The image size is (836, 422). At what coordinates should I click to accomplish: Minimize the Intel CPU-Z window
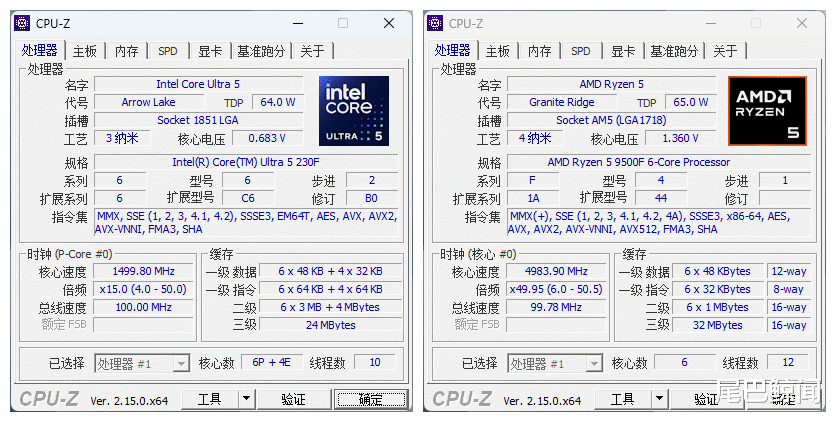(x=298, y=23)
